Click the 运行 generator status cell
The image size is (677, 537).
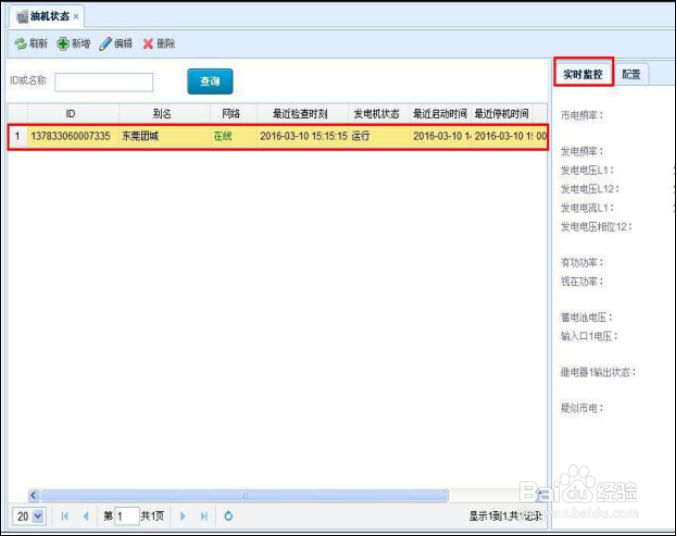[x=379, y=136]
